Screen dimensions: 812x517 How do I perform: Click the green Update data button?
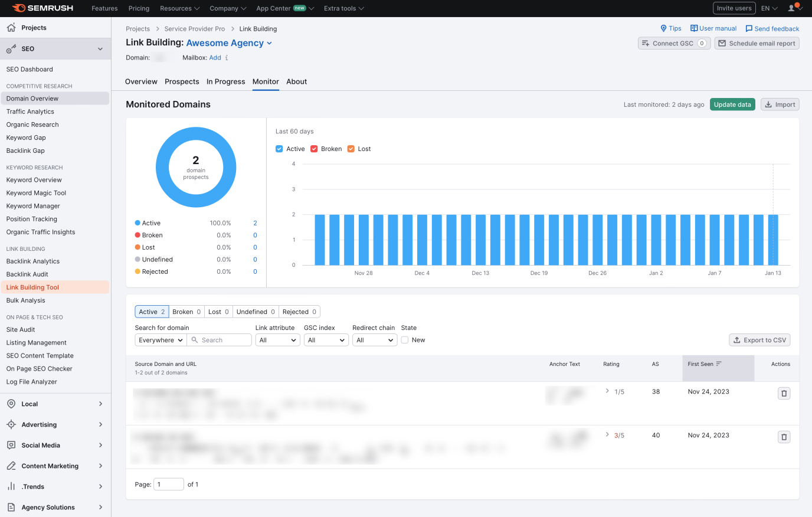732,104
